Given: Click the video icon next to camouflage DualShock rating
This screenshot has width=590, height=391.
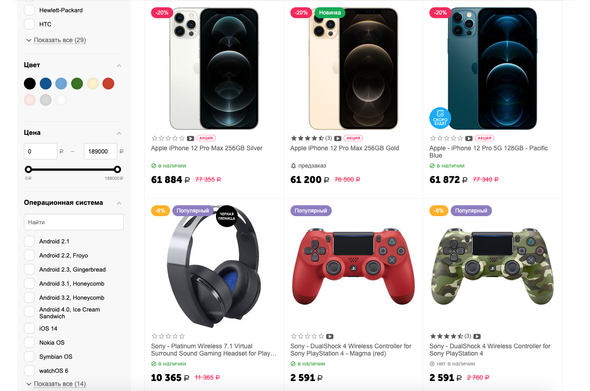Looking at the screenshot, I should (x=477, y=336).
